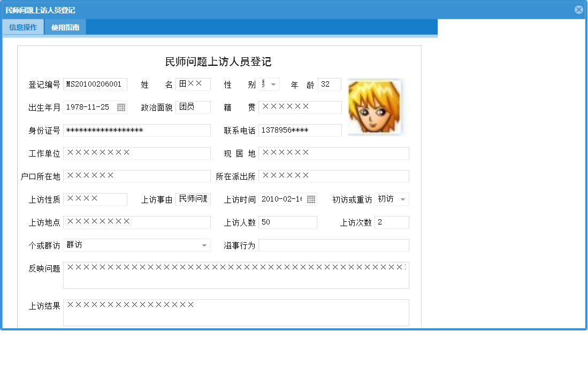
Task: Click the 上访结果 result text area
Action: [236, 312]
